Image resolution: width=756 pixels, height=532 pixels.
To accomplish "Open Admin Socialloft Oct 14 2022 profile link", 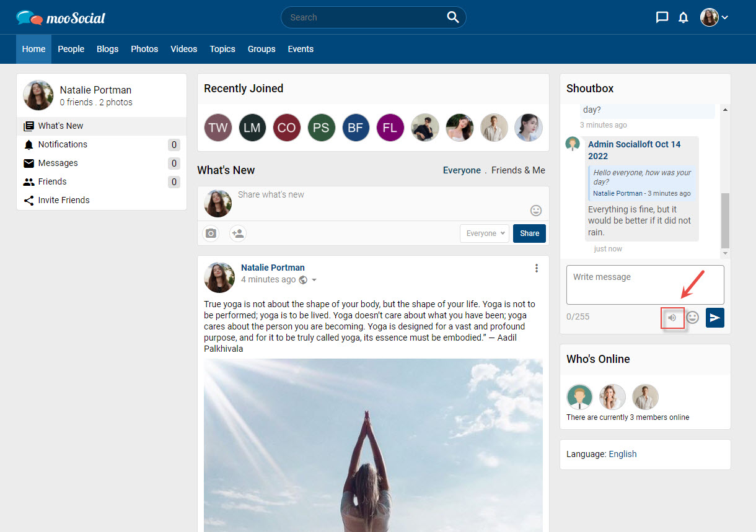I will pyautogui.click(x=634, y=150).
